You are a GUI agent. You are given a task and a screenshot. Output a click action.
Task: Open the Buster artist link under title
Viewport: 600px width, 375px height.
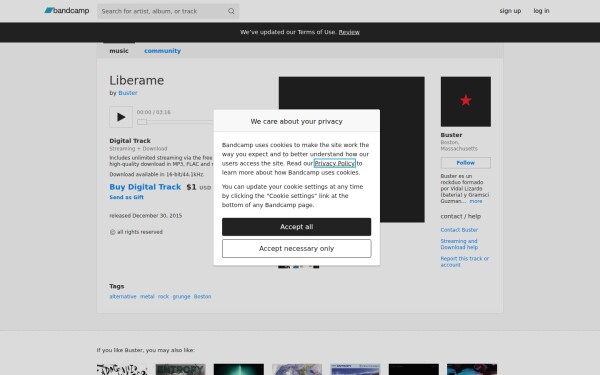128,93
